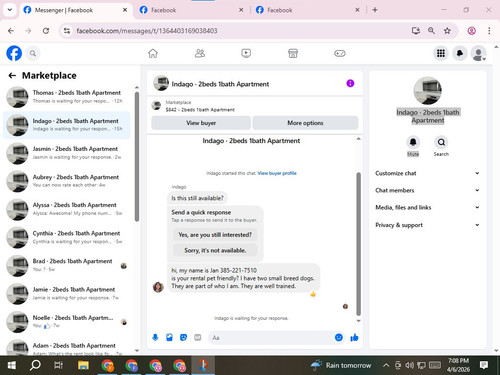500x375 pixels.
Task: Open the Facebook logo home link
Action: point(14,53)
